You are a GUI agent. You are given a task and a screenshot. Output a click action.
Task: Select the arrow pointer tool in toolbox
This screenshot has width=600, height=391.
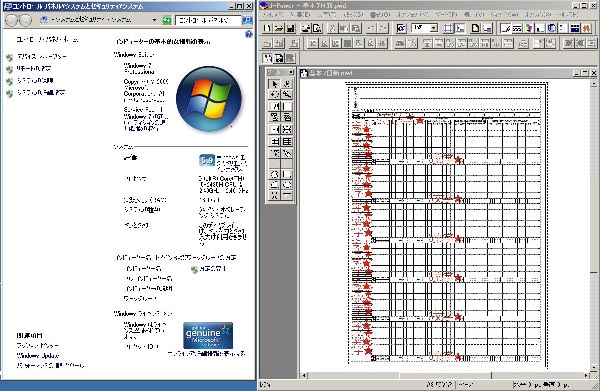point(274,83)
